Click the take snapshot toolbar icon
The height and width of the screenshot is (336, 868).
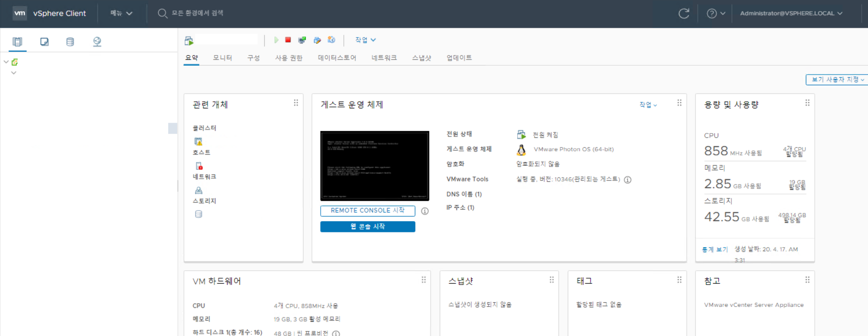(x=331, y=40)
